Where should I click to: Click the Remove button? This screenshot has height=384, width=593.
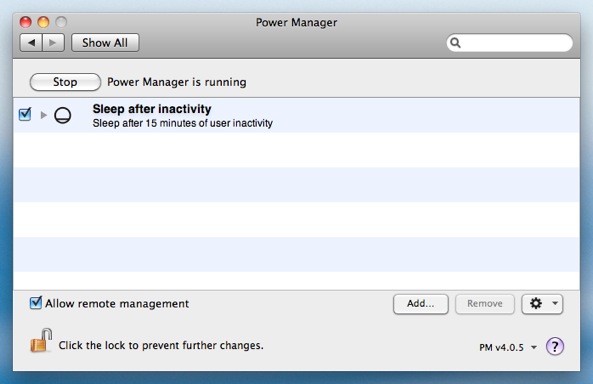pyautogui.click(x=485, y=304)
